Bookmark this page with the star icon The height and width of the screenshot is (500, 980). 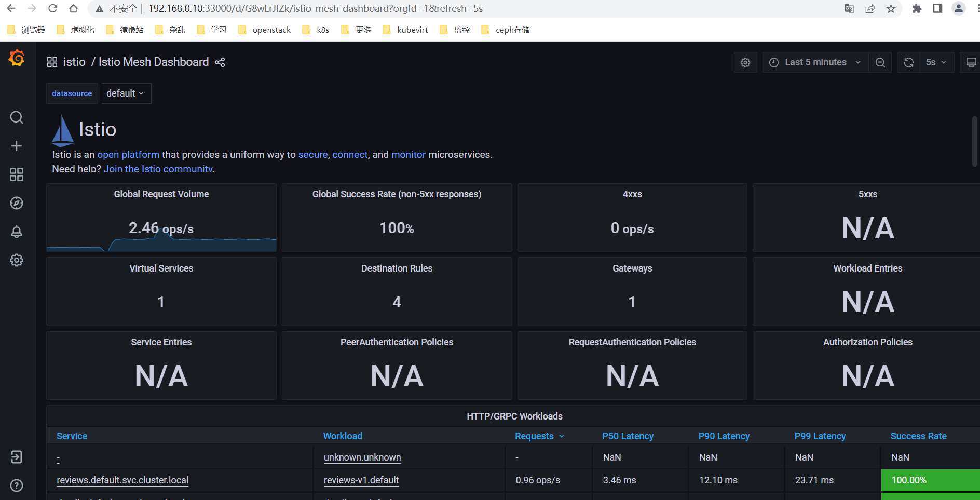pos(891,9)
